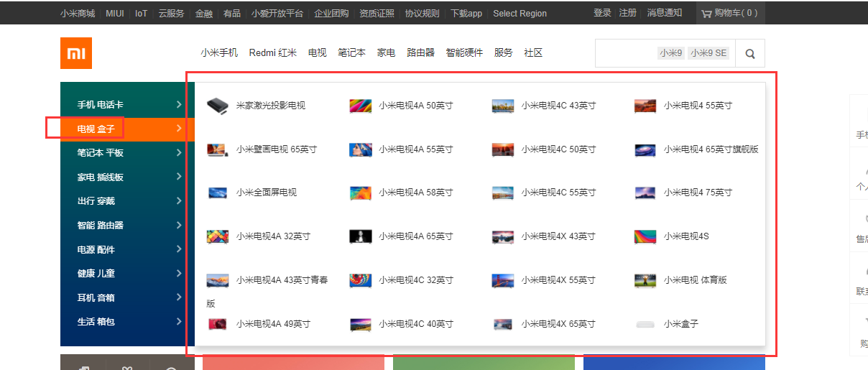The width and height of the screenshot is (868, 370).
Task: Open 小米电视4S product
Action: pos(686,236)
